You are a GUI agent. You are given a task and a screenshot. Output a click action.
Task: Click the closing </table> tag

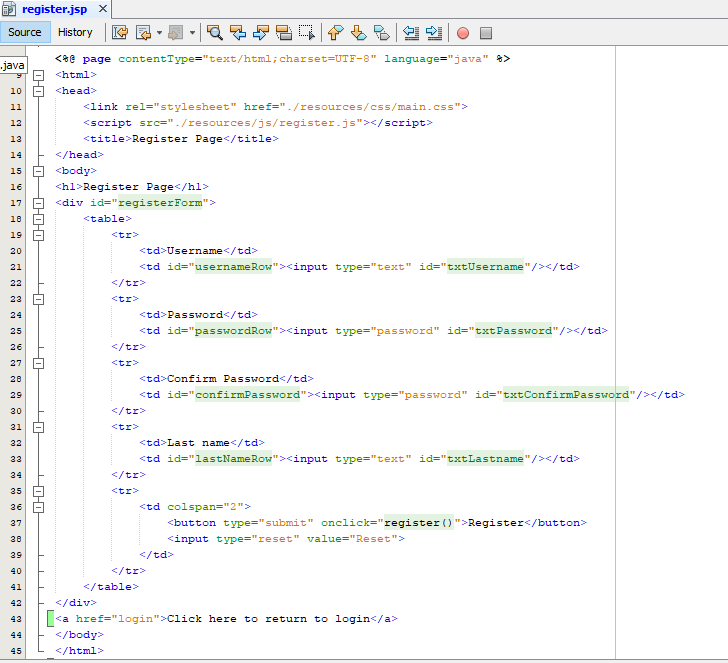pos(111,587)
